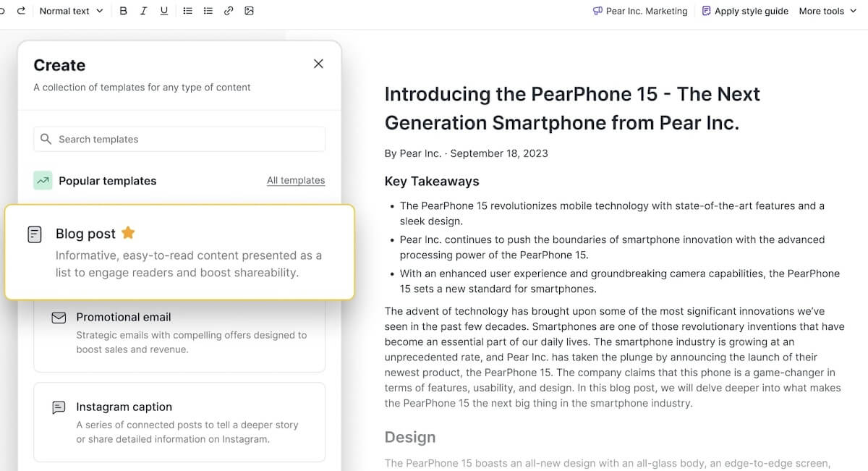Screen dimensions: 868x471
Task: Click the bullet starting 'The PearPhone 15 revolutionizes'
Action: (612, 213)
